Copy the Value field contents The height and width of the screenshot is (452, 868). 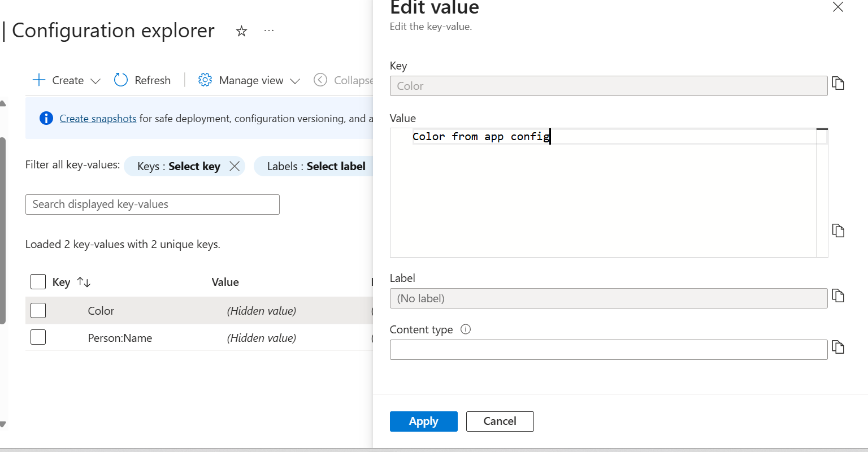[x=838, y=231]
